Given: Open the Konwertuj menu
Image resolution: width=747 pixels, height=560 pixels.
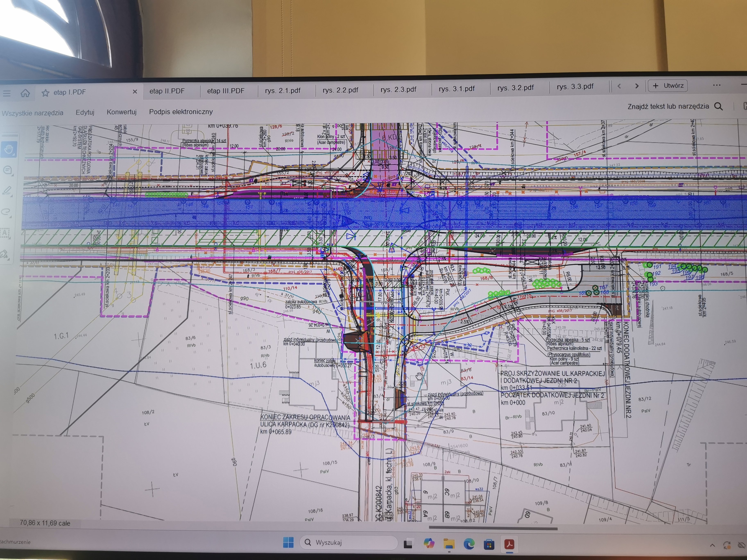Looking at the screenshot, I should click(122, 112).
